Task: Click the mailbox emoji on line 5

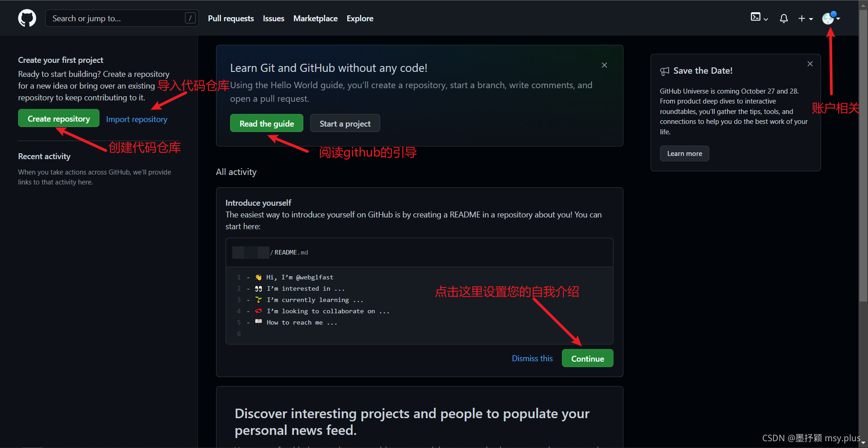Action: [258, 322]
